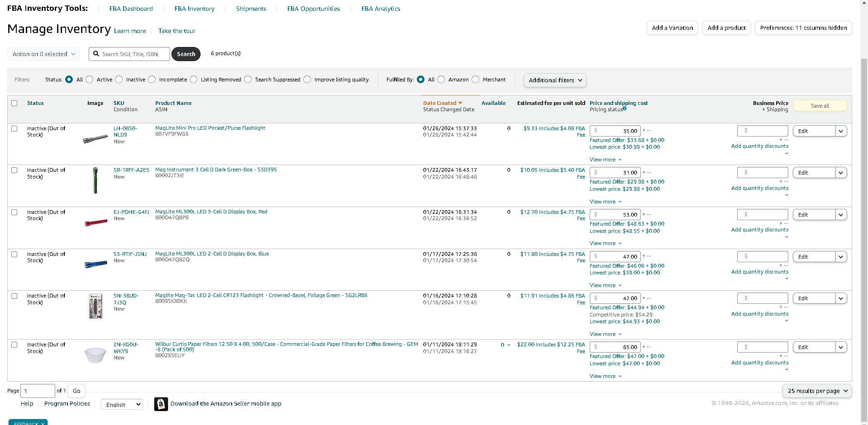
Task: Expand View more for MagLite Mini Pro pricing
Action: coord(606,160)
